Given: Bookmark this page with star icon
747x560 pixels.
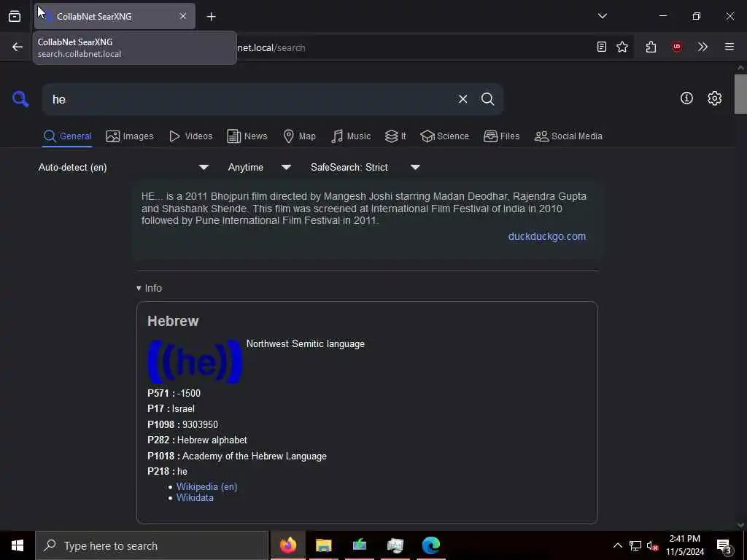Looking at the screenshot, I should point(622,47).
